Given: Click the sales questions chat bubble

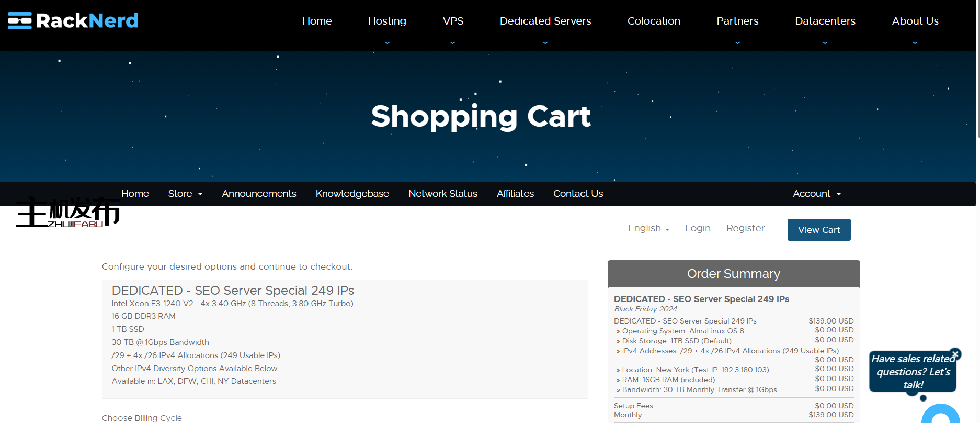Looking at the screenshot, I should [913, 372].
